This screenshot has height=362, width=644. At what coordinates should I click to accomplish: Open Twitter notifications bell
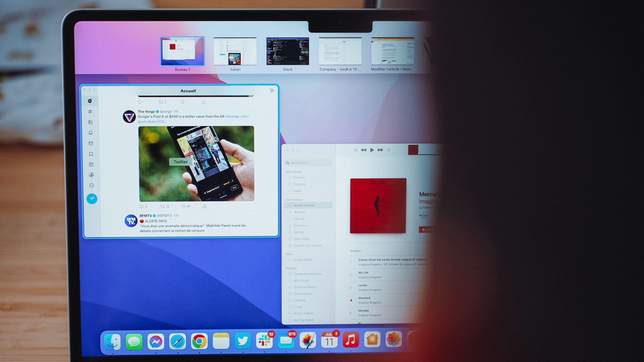[91, 133]
